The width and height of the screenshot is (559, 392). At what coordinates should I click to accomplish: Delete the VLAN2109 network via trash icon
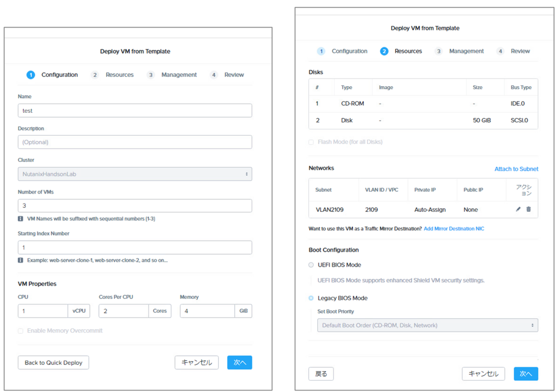coord(528,210)
